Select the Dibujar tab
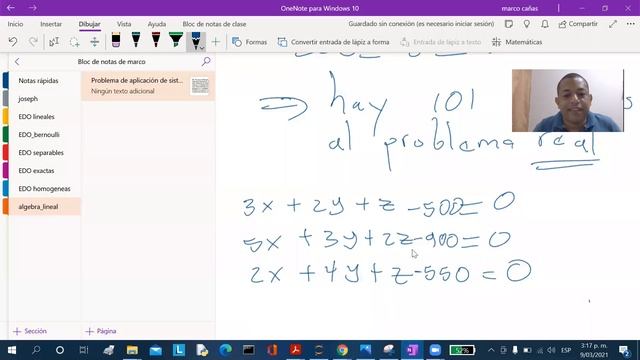This screenshot has width=640, height=360. pos(89,24)
